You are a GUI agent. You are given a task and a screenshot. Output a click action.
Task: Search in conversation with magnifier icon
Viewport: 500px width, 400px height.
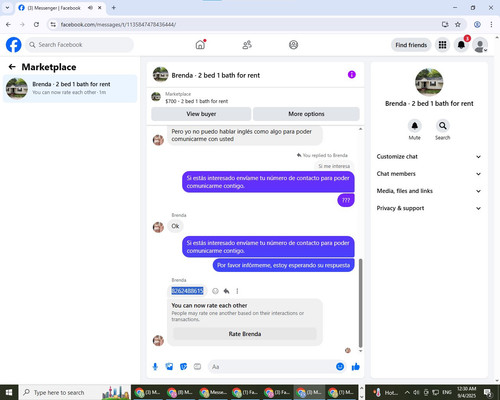point(442,126)
